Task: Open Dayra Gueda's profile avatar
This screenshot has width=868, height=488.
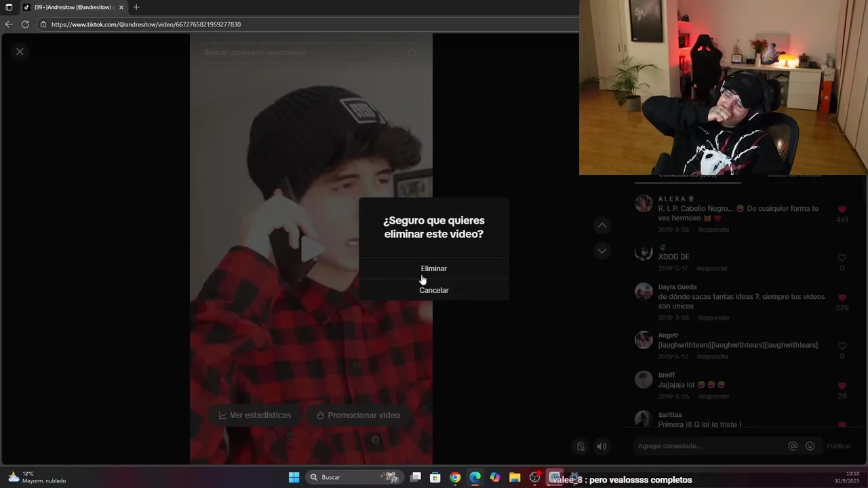Action: (644, 291)
